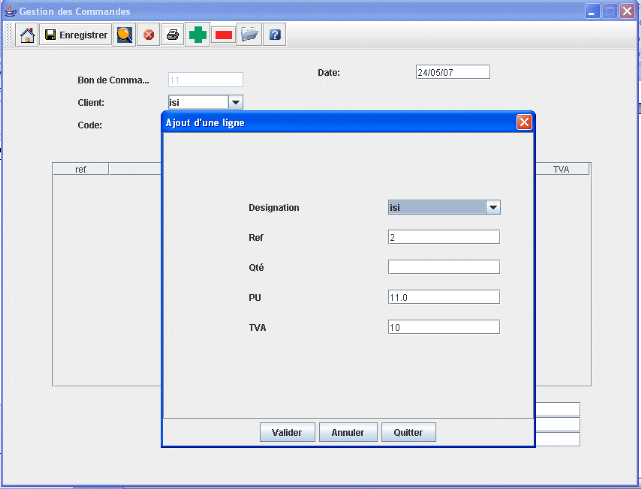Open help with question mark icon

click(x=274, y=35)
